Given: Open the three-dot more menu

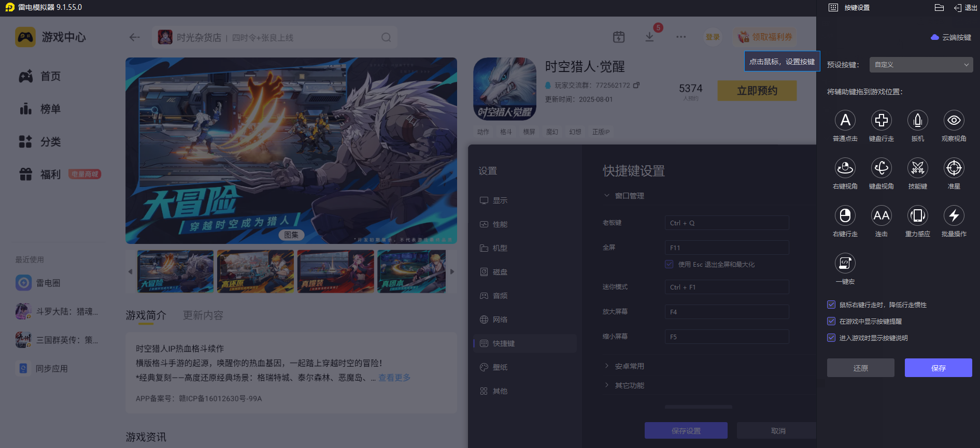Looking at the screenshot, I should coord(681,37).
